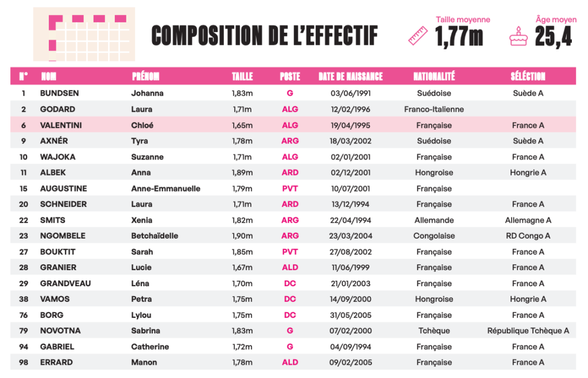This screenshot has height=378, width=588.
Task: Click the 25,4 average age value
Action: [554, 37]
